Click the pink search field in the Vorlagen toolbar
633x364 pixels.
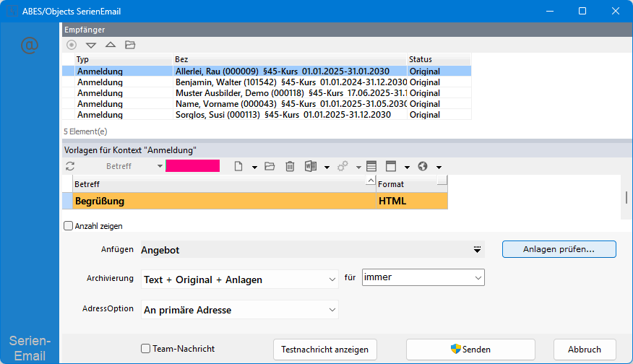click(x=192, y=166)
